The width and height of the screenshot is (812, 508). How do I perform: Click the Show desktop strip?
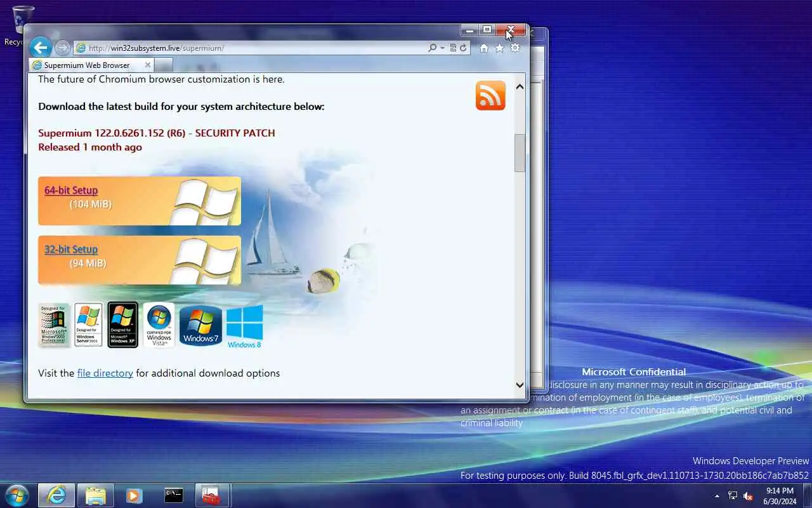pyautogui.click(x=807, y=496)
